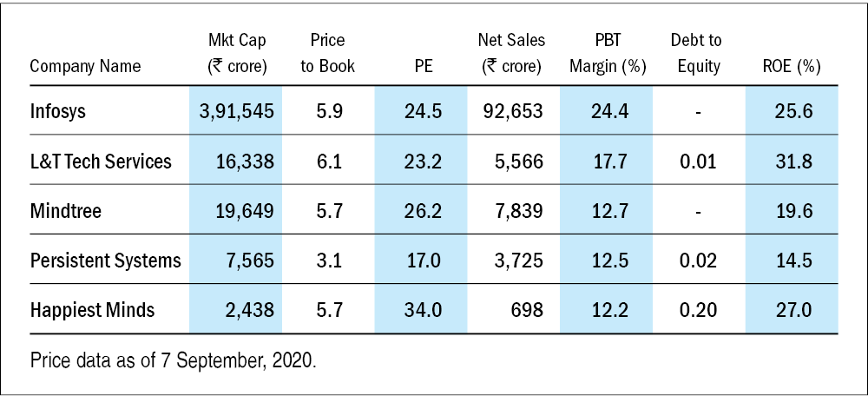Viewport: 868px width, 396px height.
Task: Click the Happiest Minds company name
Action: 93,309
